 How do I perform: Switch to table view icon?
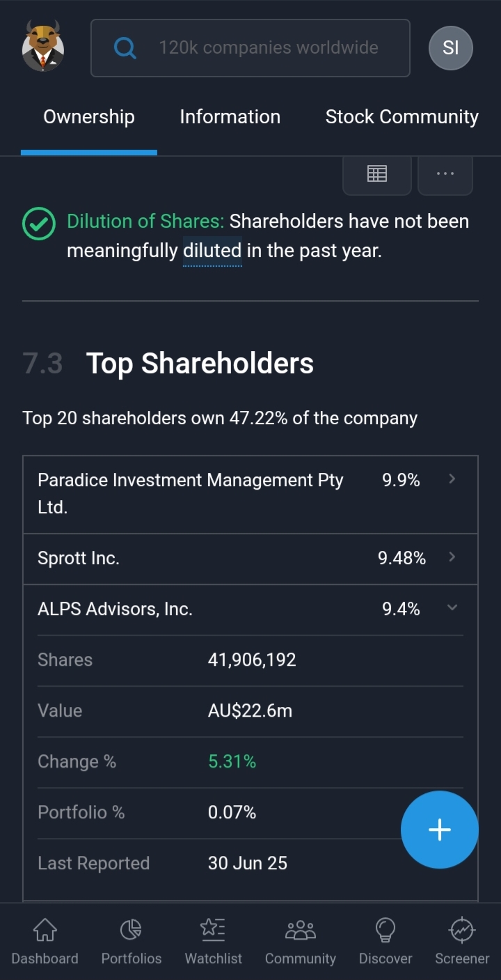coord(377,174)
